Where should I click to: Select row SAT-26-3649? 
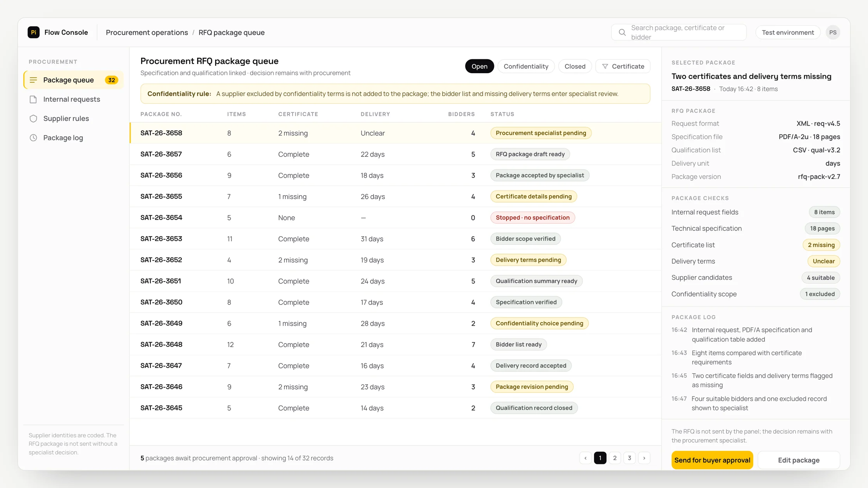coord(395,323)
